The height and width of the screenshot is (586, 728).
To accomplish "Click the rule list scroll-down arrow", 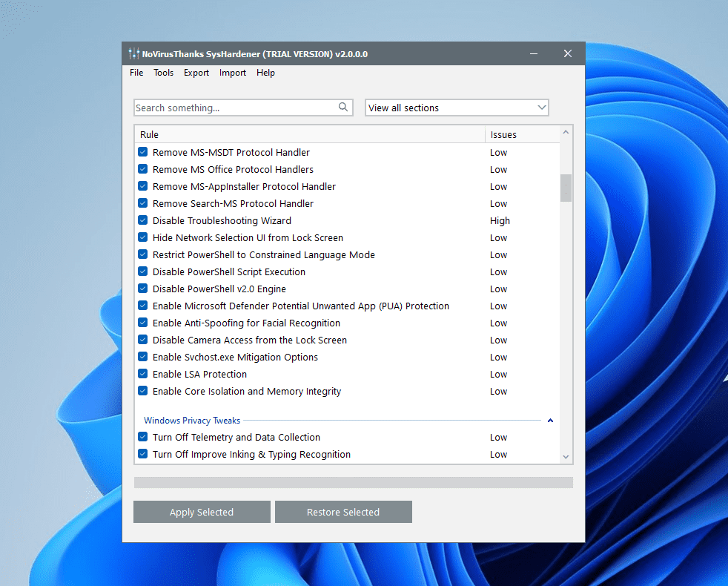I will (x=566, y=457).
